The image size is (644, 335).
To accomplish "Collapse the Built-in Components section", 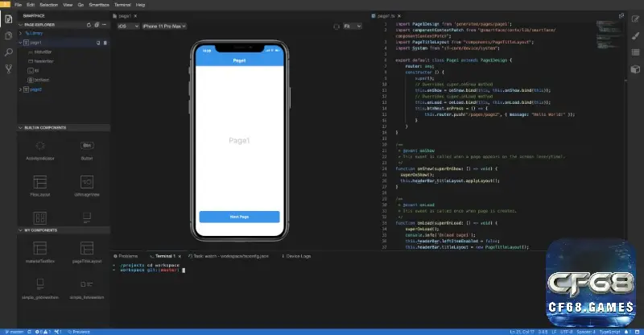I will tap(21, 128).
